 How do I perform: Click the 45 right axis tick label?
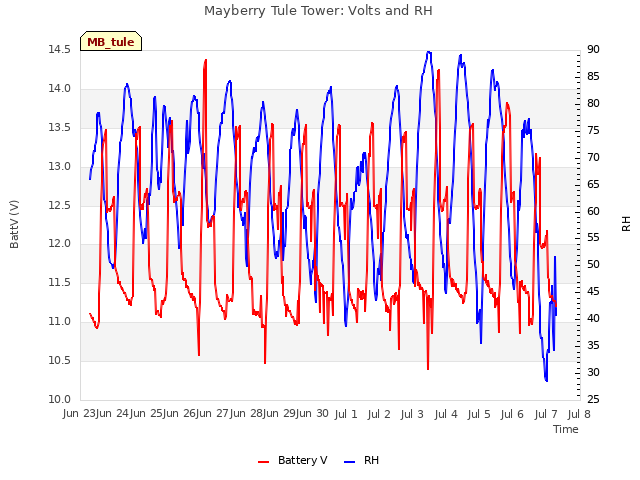click(x=593, y=291)
